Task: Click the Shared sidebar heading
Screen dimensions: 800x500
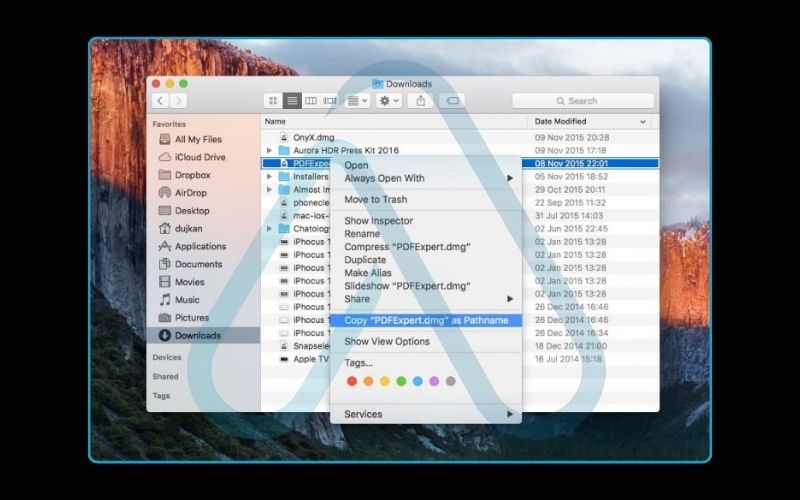Action: click(x=165, y=377)
